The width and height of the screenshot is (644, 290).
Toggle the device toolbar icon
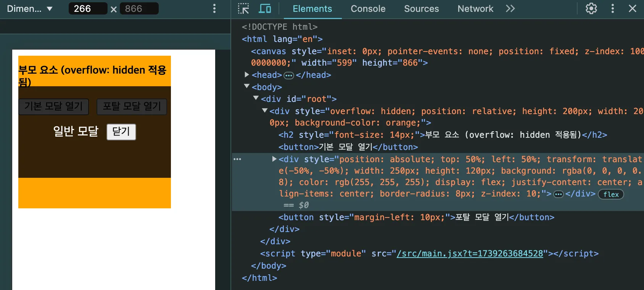(x=265, y=8)
